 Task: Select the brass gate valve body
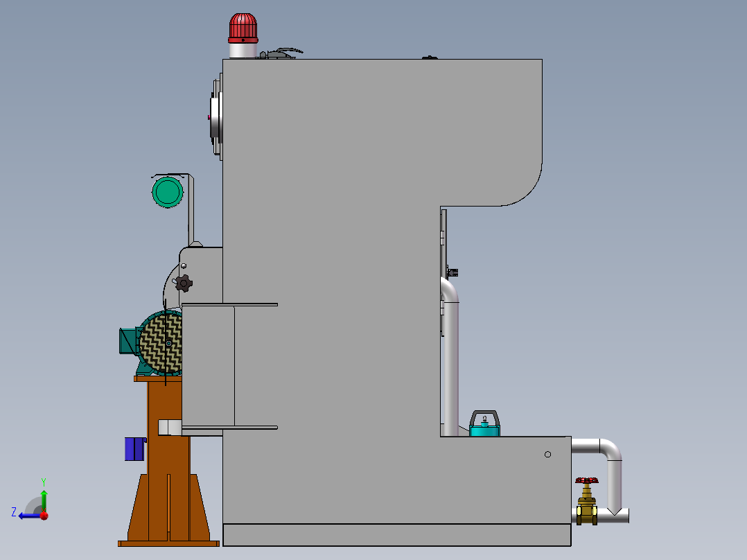[x=587, y=511]
